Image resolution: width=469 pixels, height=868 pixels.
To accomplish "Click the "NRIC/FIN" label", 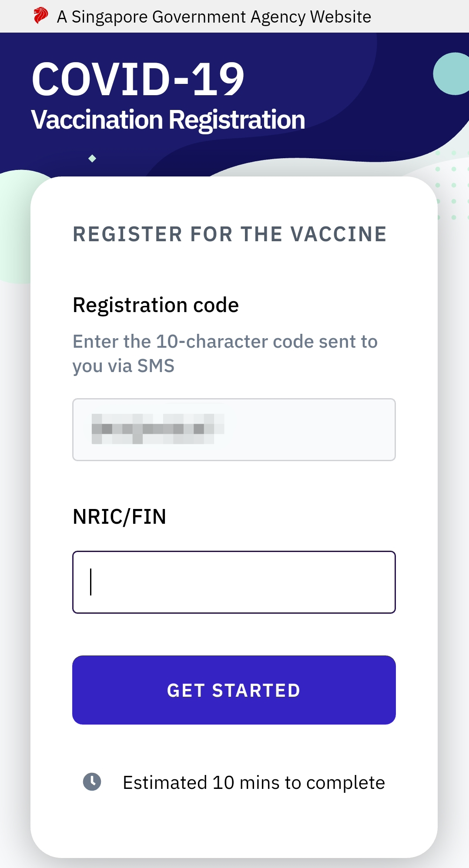I will [x=120, y=517].
